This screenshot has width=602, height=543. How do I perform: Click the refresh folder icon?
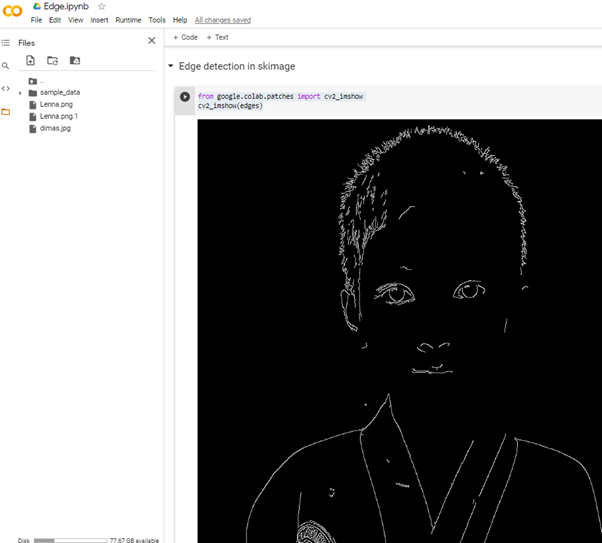(52, 61)
